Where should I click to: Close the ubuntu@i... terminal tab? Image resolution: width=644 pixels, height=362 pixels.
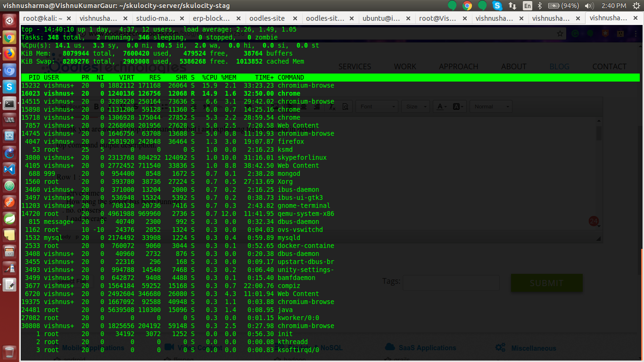408,18
